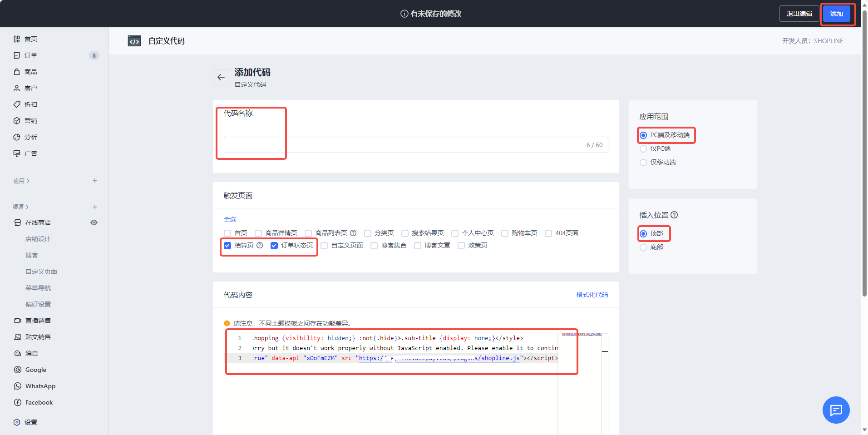Click help icon next to 商品列表页
This screenshot has width=868, height=435.
tap(353, 233)
